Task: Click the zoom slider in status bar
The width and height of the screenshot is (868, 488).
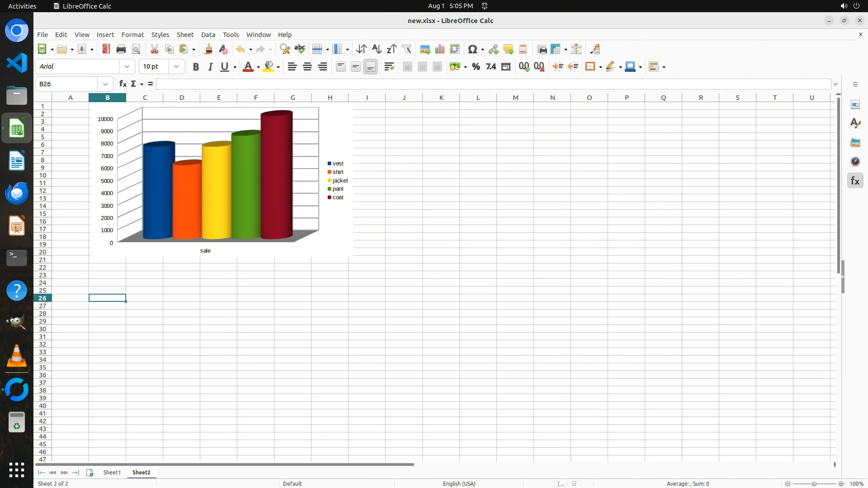Action: (814, 483)
